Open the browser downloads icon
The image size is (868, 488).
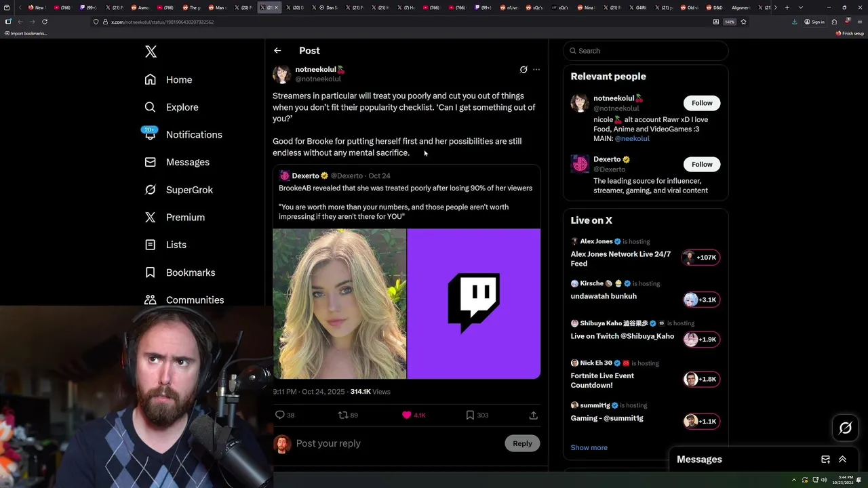tap(794, 22)
